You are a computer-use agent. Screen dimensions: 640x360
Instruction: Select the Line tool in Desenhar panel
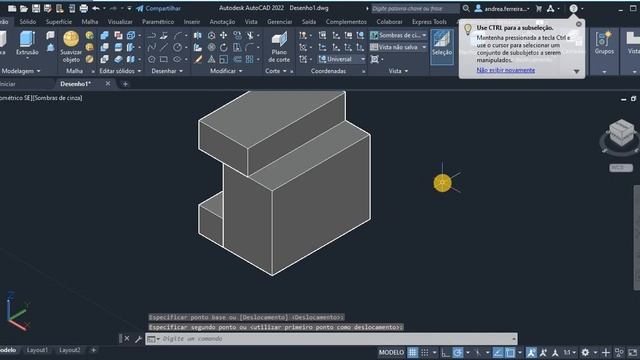pos(164,47)
